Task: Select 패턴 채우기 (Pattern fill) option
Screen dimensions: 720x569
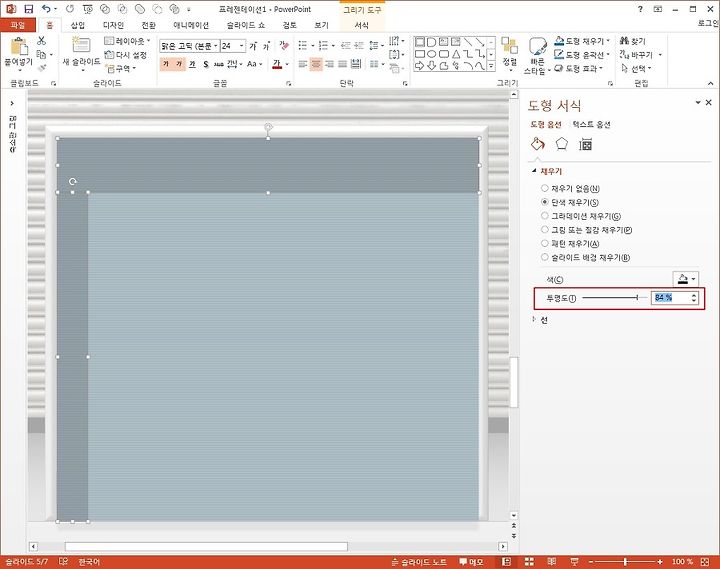Action: 570,243
